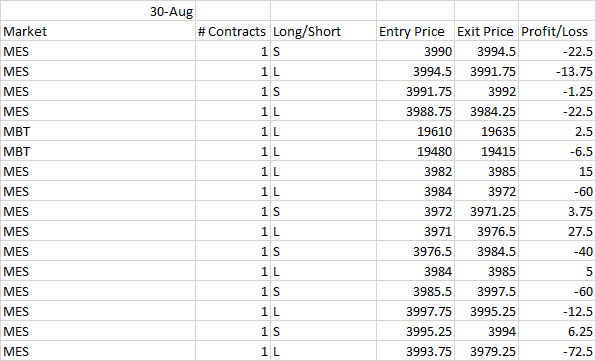The image size is (596, 361).
Task: Select the entry price cell 3976.5
Action: coord(415,251)
